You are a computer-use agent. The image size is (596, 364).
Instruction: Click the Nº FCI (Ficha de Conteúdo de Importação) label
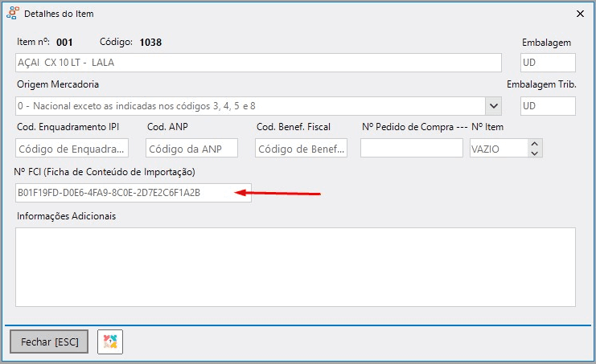(105, 172)
